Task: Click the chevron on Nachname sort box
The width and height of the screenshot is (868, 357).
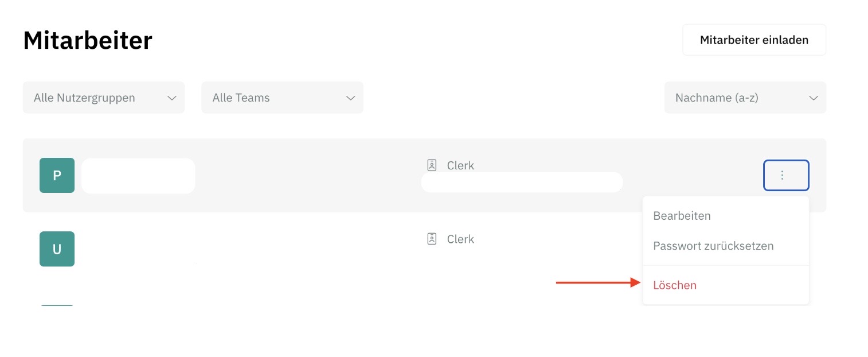Action: pyautogui.click(x=813, y=98)
